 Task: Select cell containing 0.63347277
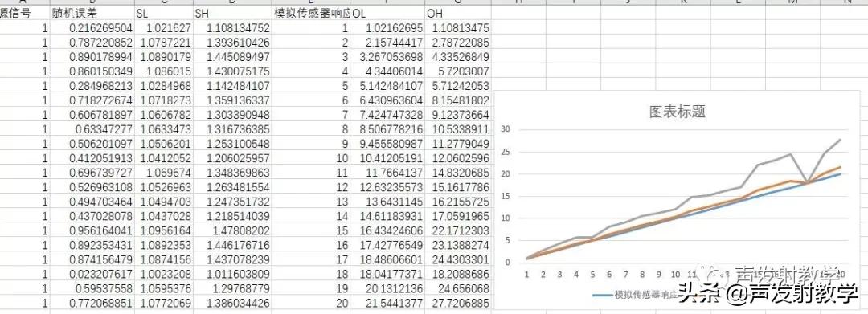point(92,128)
